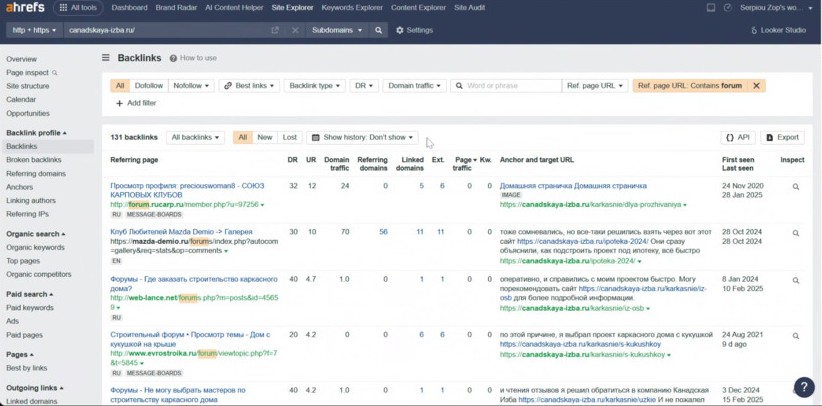The width and height of the screenshot is (822, 406).
Task: Open Overview in the sidebar
Action: pyautogui.click(x=21, y=59)
